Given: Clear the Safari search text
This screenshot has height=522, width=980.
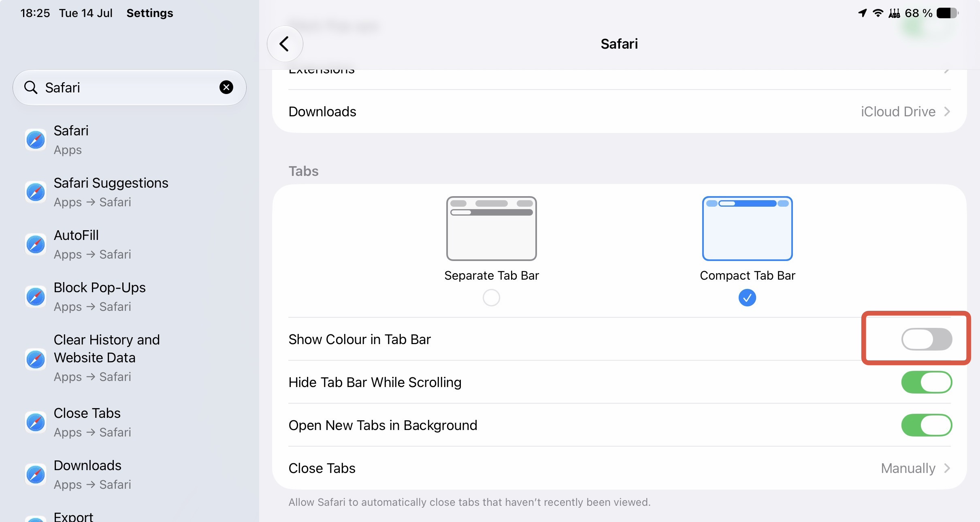Looking at the screenshot, I should [x=226, y=87].
